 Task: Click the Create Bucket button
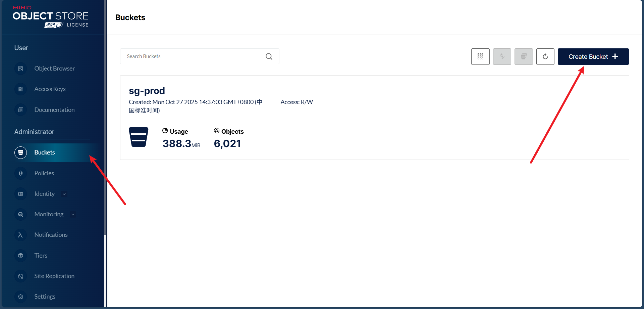(x=593, y=56)
